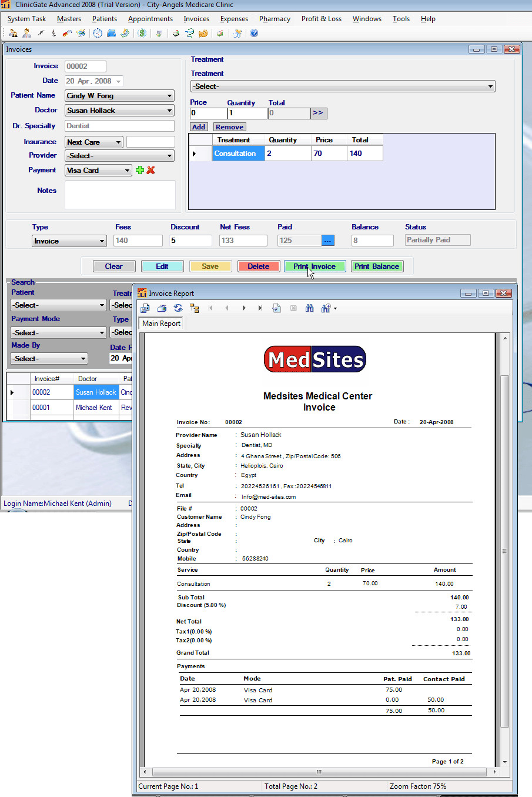Click the report scroll down arrow

pyautogui.click(x=504, y=762)
